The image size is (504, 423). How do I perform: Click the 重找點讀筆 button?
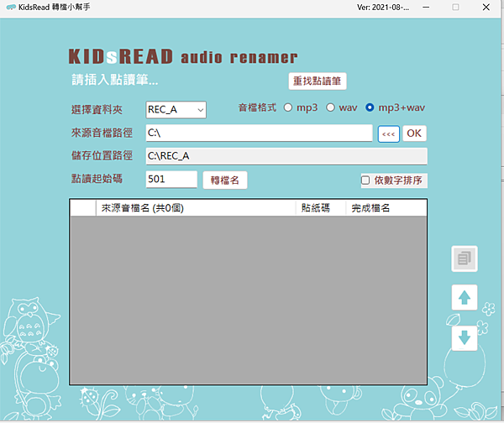tap(318, 81)
